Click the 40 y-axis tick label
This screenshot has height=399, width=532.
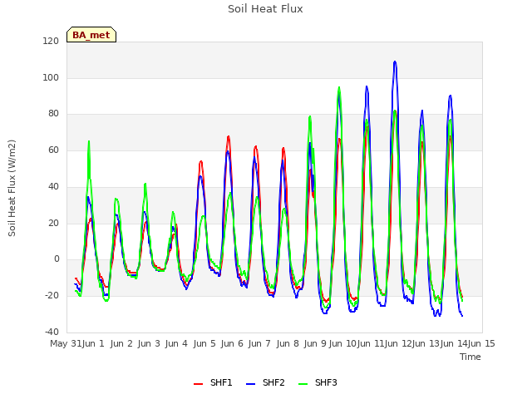coord(53,186)
